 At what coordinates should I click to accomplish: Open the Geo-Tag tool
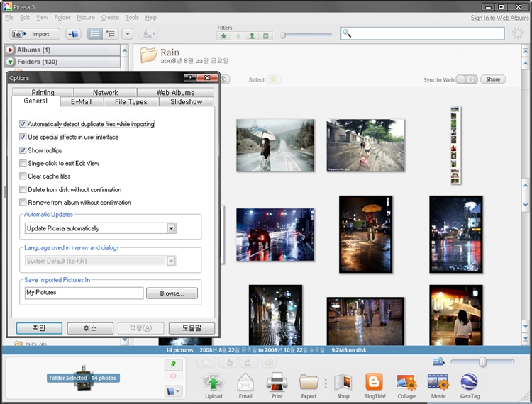coord(469,383)
